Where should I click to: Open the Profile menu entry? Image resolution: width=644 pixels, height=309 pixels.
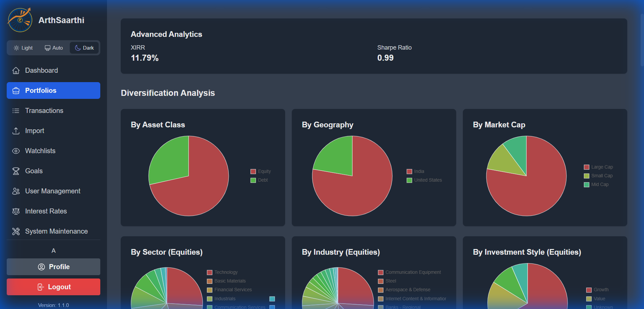point(53,266)
